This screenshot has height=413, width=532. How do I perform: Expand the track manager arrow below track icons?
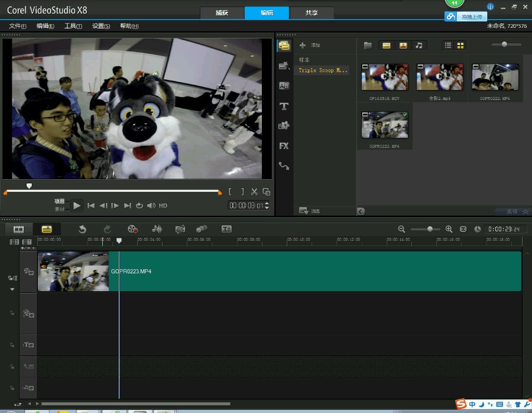pos(12,289)
